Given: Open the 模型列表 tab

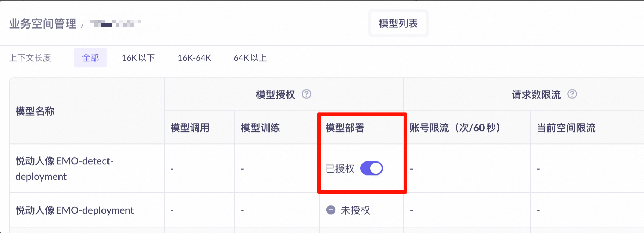Looking at the screenshot, I should click(x=398, y=23).
